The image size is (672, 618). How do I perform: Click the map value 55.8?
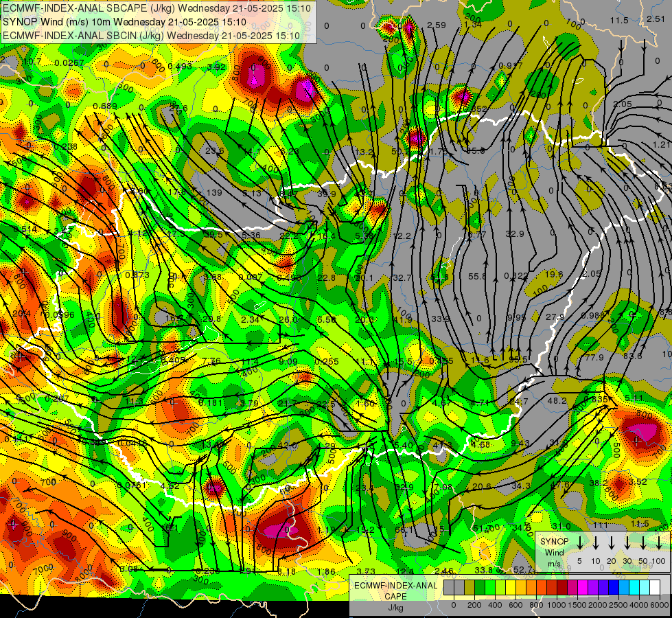(477, 276)
